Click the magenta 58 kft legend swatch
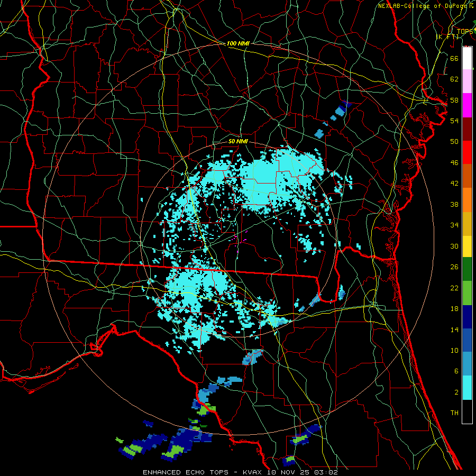The image size is (476, 476). [467, 105]
